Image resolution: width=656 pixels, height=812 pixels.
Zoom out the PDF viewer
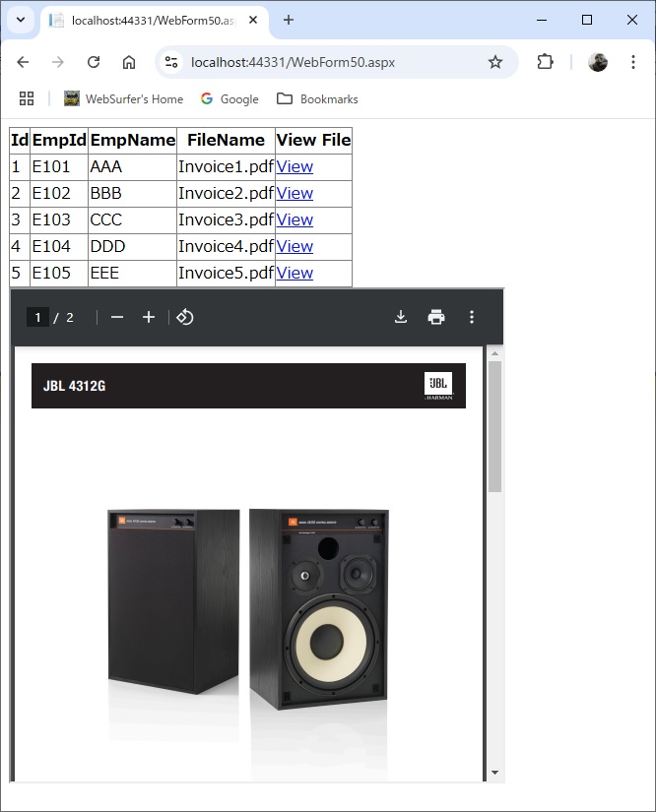pos(117,317)
